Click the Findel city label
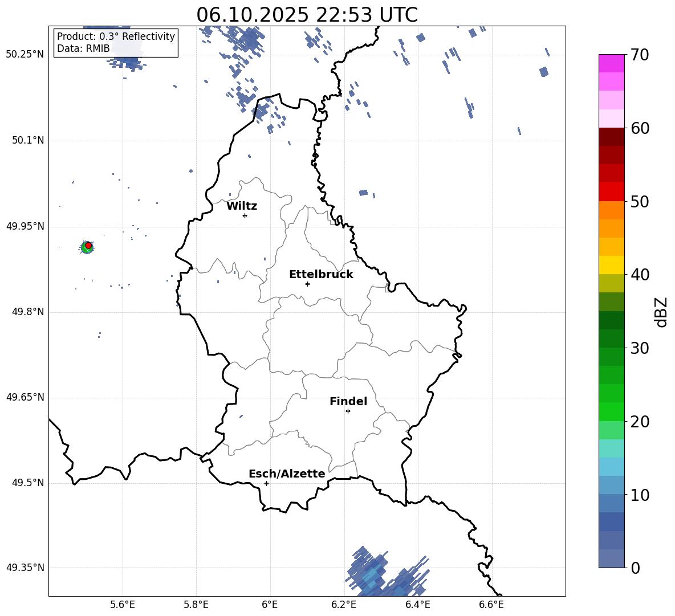 coord(348,401)
